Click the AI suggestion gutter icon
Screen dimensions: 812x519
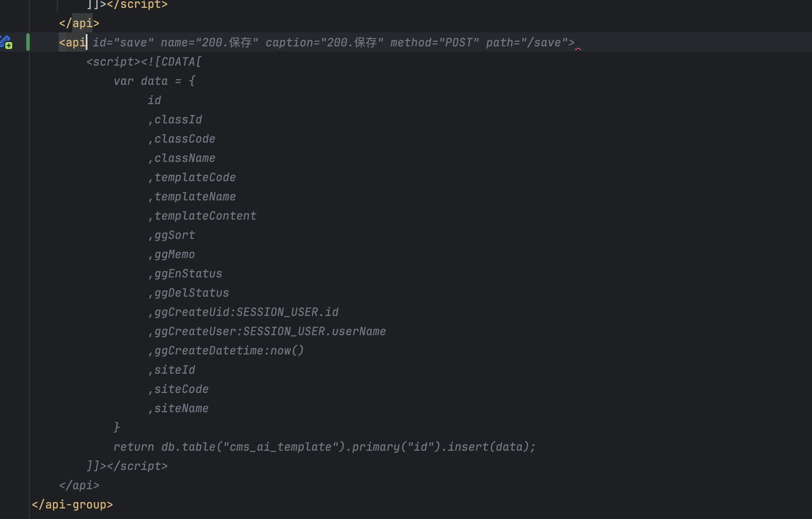pyautogui.click(x=6, y=42)
